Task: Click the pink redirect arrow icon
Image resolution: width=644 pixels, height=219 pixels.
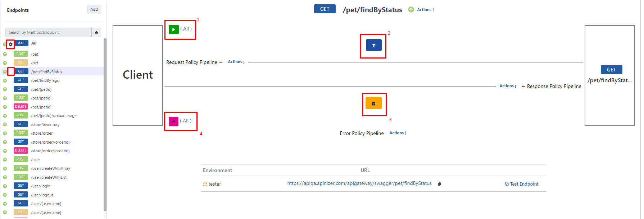Action: 173,121
